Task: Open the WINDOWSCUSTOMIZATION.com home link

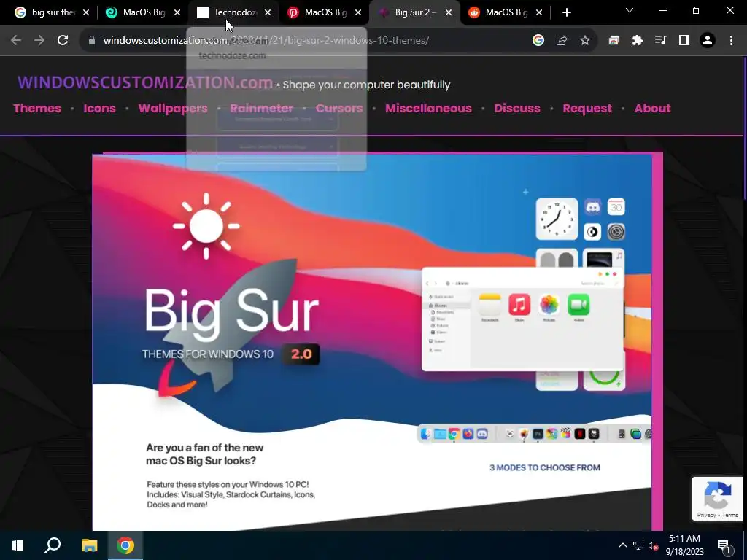Action: (x=145, y=82)
